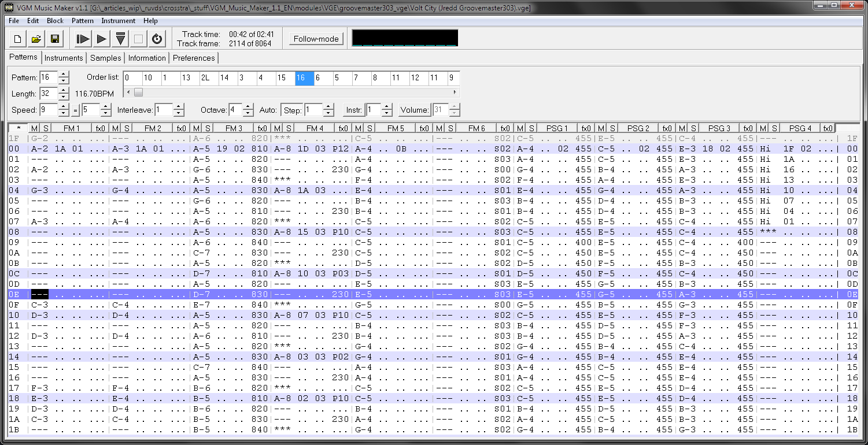868x445 pixels.
Task: Click the fx0 button of PSG 4
Action: pos(829,128)
